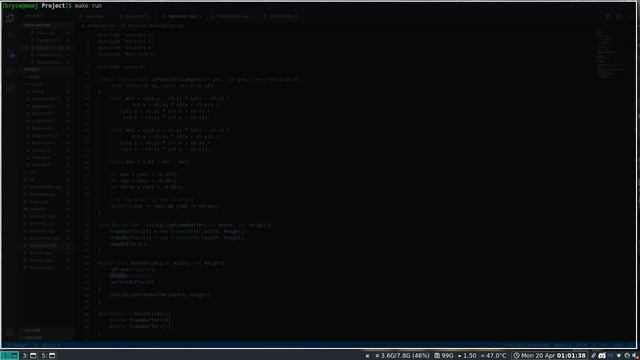Image resolution: width=640 pixels, height=360 pixels.
Task: Switch to workspace 5 in bar
Action: [49, 356]
